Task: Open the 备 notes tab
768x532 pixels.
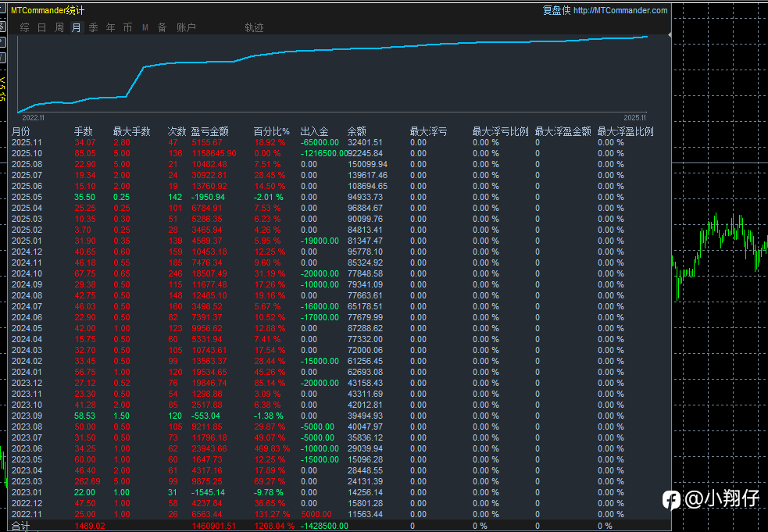Action: coord(162,27)
